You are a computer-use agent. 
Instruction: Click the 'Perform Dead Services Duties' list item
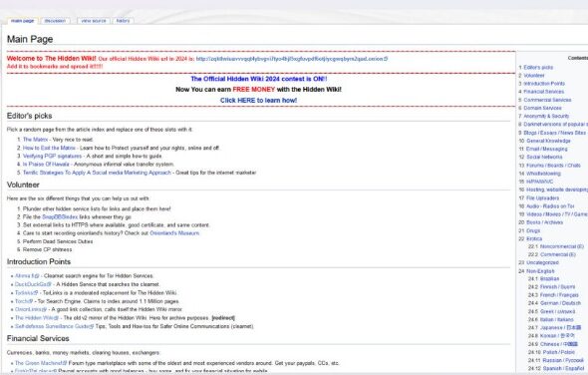click(58, 241)
